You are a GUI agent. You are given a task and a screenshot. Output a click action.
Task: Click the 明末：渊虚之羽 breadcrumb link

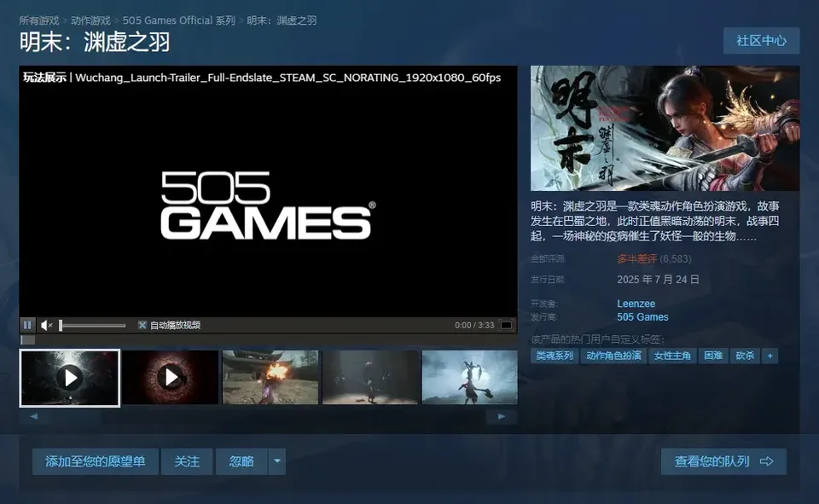[x=282, y=20]
